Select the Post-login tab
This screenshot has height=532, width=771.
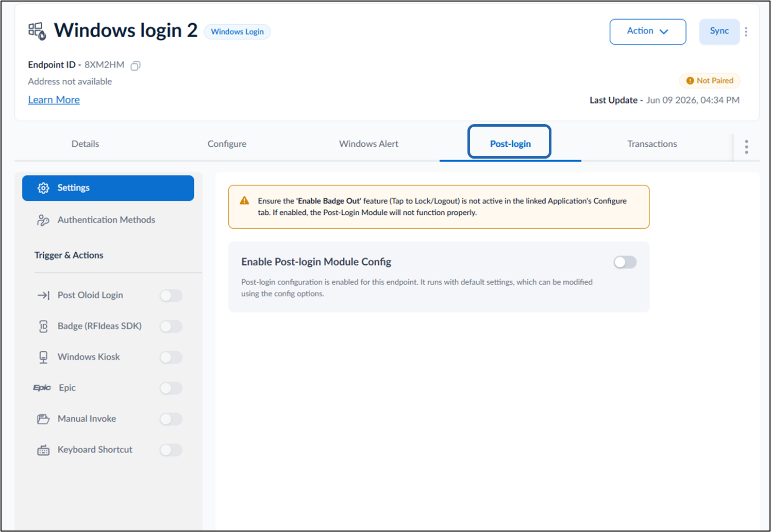[x=510, y=144]
